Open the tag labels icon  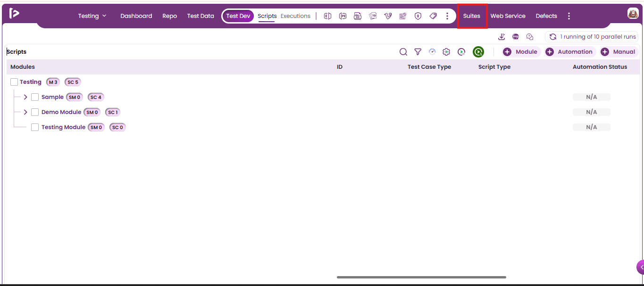click(433, 16)
